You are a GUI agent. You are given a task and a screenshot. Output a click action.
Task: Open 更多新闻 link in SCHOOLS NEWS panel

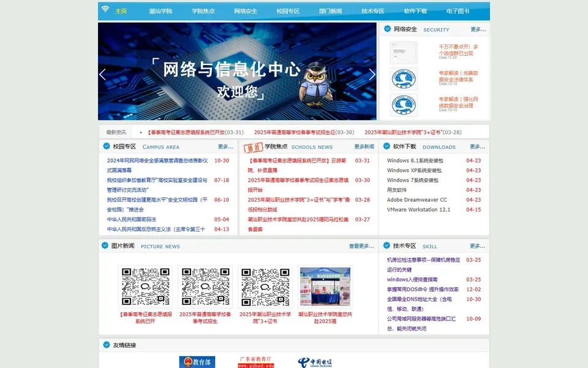[x=364, y=147]
